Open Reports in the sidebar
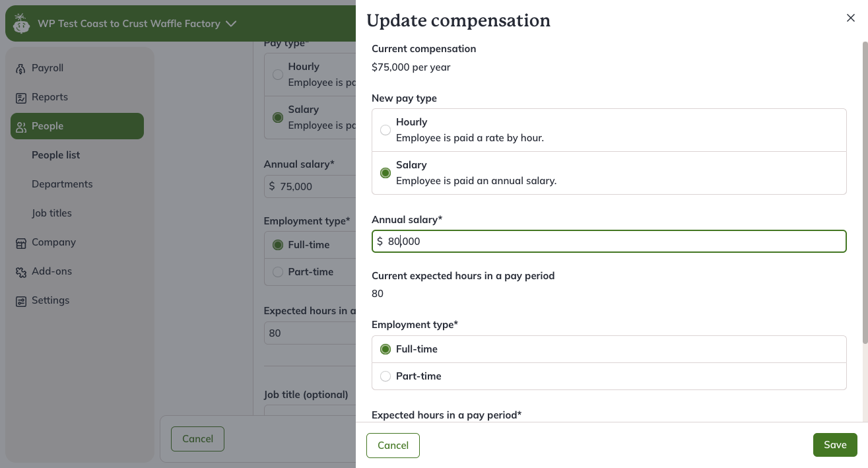868x468 pixels. [77, 97]
